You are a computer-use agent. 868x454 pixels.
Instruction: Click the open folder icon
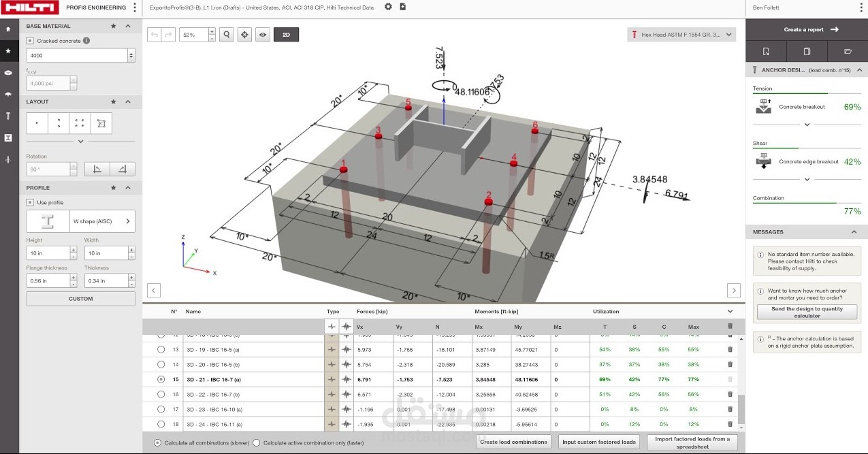point(848,51)
